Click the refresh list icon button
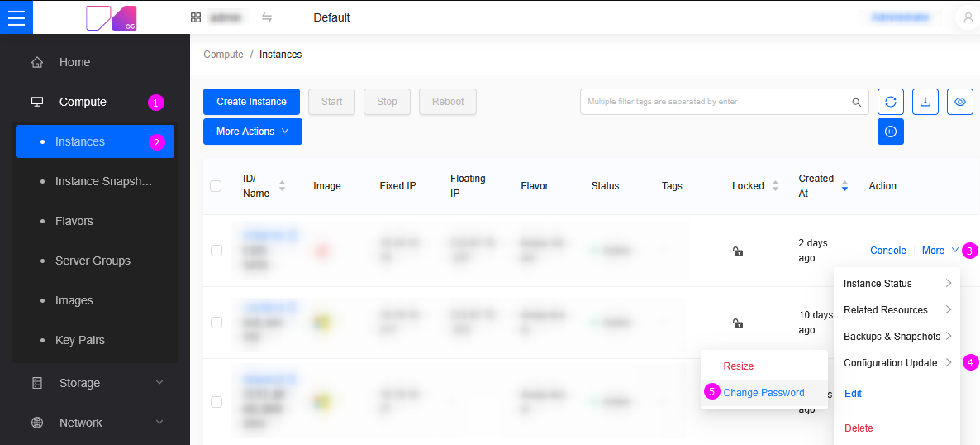The width and height of the screenshot is (980, 445). tap(891, 102)
